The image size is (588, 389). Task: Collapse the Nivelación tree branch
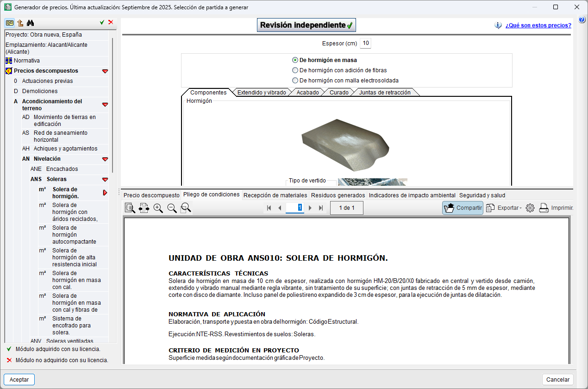(105, 159)
